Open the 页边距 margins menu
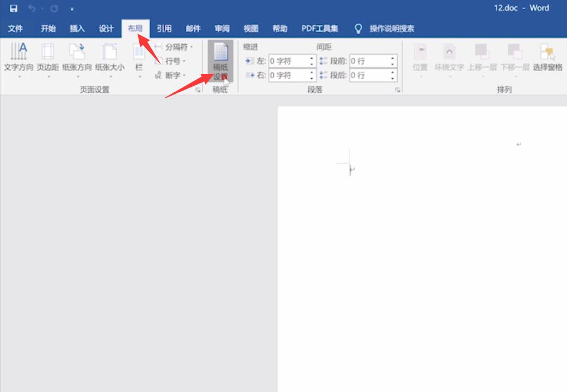The height and width of the screenshot is (392, 567). [48, 61]
